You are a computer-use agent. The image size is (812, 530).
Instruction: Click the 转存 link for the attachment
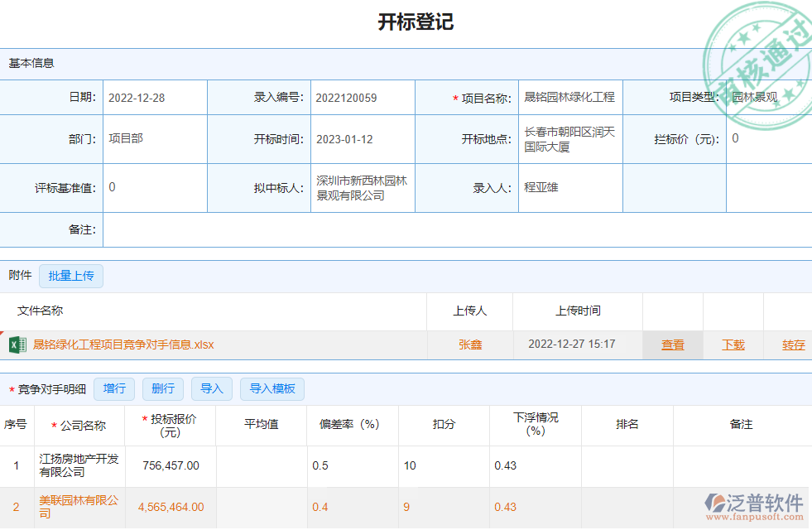[x=793, y=345]
